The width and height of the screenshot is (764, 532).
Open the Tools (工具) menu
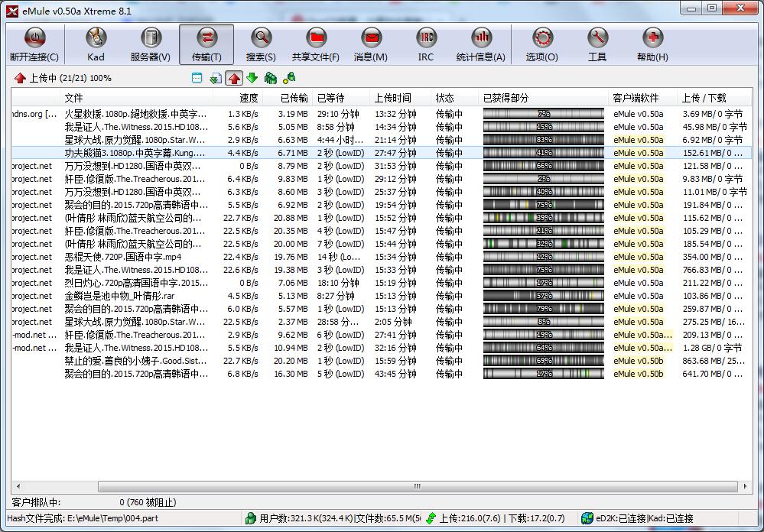[597, 44]
